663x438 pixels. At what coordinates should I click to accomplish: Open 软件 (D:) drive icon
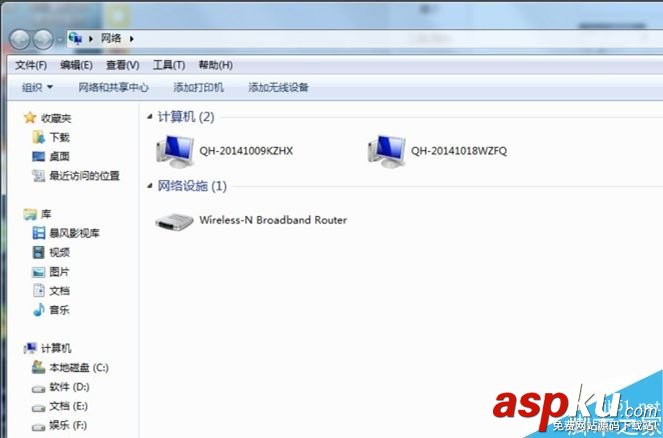(x=38, y=388)
